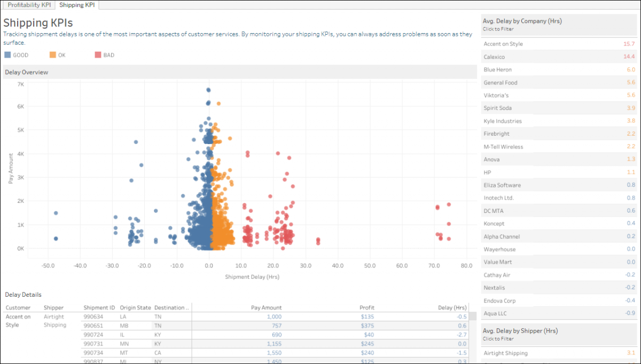This screenshot has height=364, width=641.
Task: Switch to the Profitability KPI tab
Action: pos(29,5)
